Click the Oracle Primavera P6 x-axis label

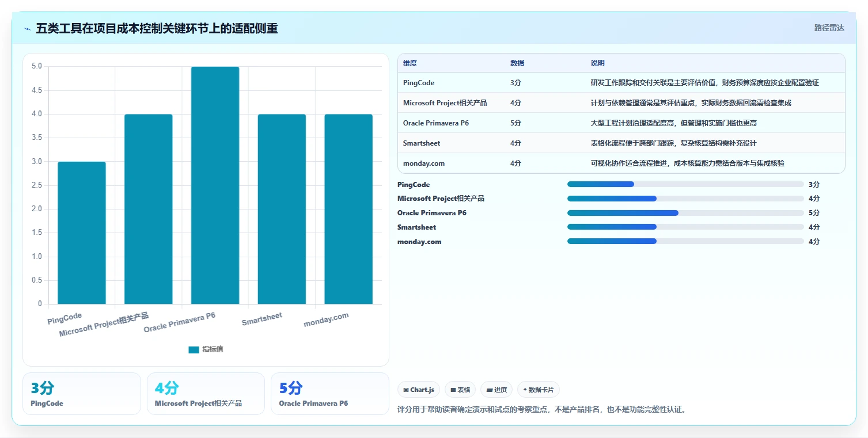click(179, 322)
